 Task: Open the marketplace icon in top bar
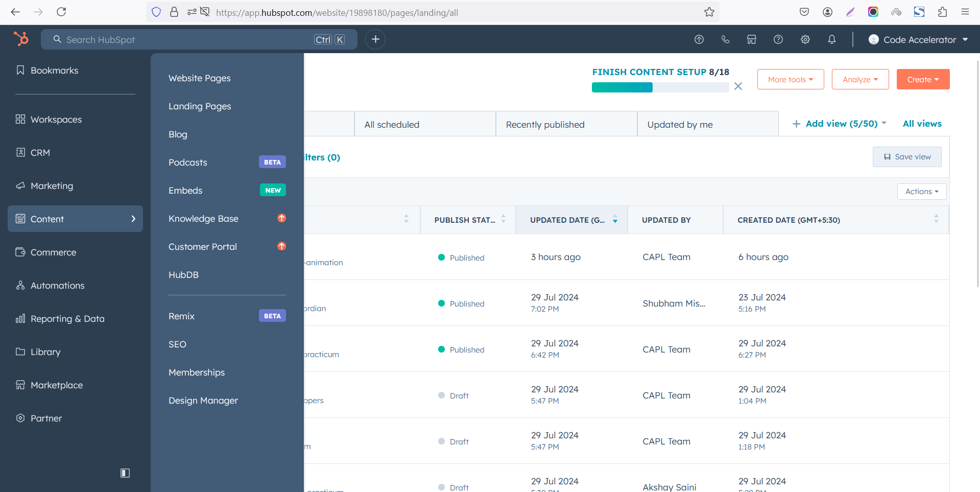tap(751, 39)
